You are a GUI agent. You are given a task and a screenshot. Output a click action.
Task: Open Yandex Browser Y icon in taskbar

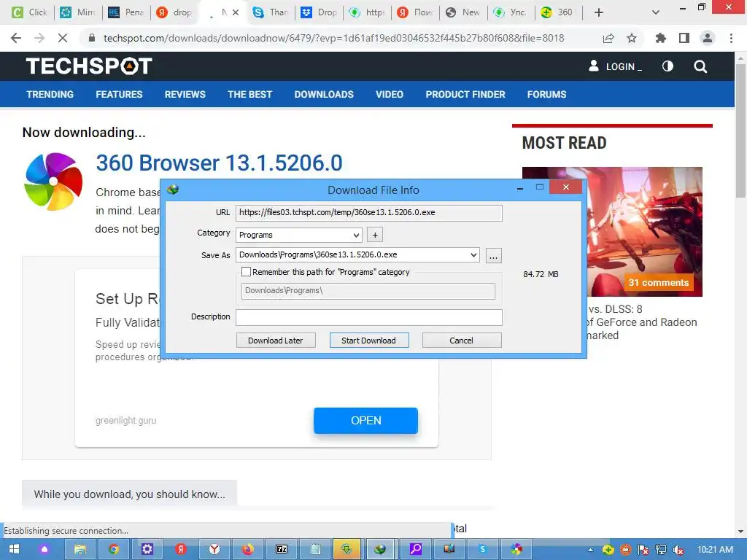214,550
